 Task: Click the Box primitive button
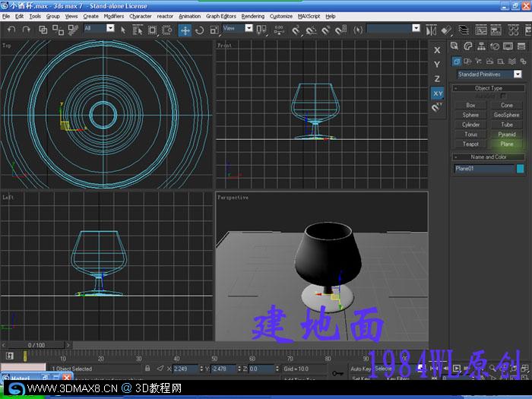pos(470,105)
